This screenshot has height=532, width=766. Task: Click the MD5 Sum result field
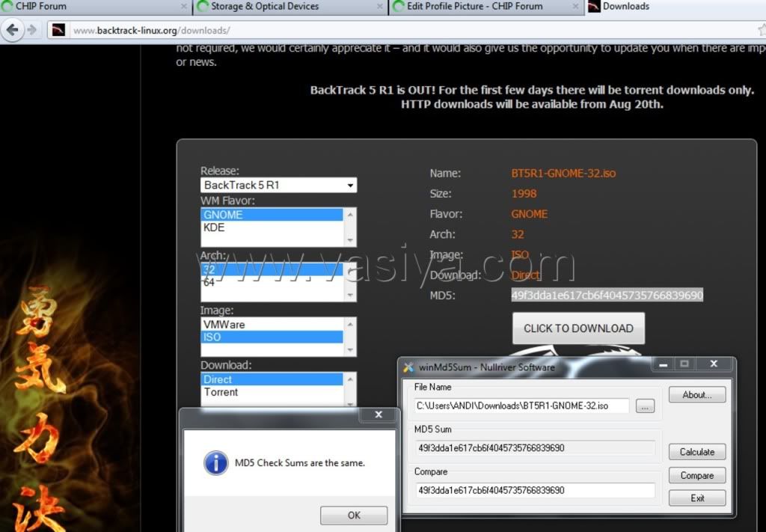[x=534, y=448]
